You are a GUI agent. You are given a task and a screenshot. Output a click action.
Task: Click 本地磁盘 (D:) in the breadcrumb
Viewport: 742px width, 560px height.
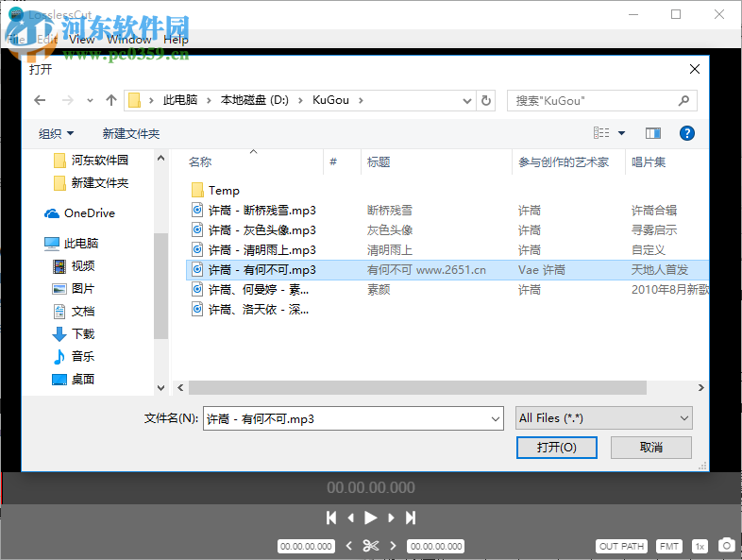[255, 100]
